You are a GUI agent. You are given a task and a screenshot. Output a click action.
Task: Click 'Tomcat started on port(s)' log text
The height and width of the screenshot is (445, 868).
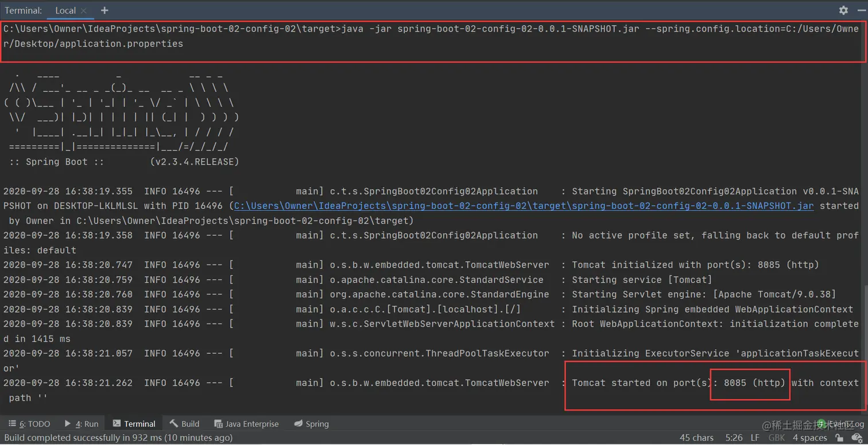click(x=642, y=383)
